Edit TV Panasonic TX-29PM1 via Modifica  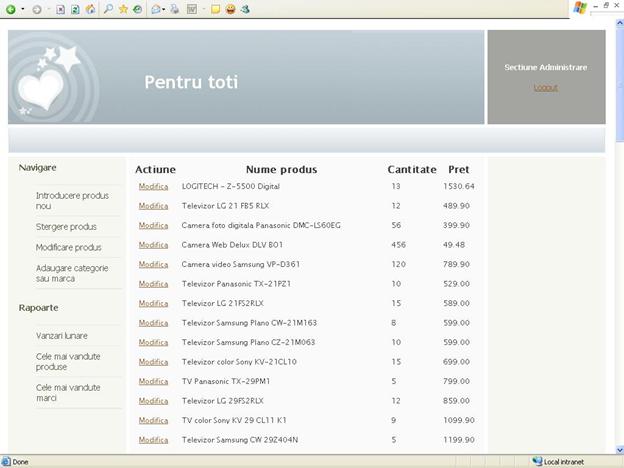pyautogui.click(x=153, y=382)
